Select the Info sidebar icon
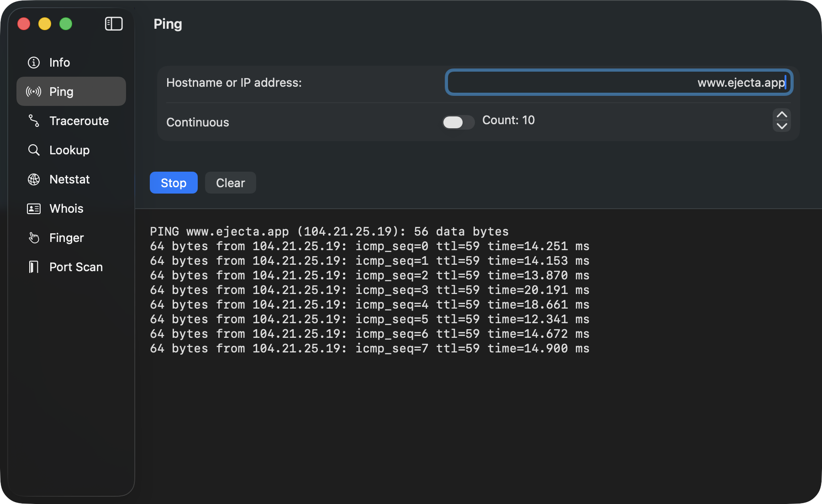822x504 pixels. 34,62
